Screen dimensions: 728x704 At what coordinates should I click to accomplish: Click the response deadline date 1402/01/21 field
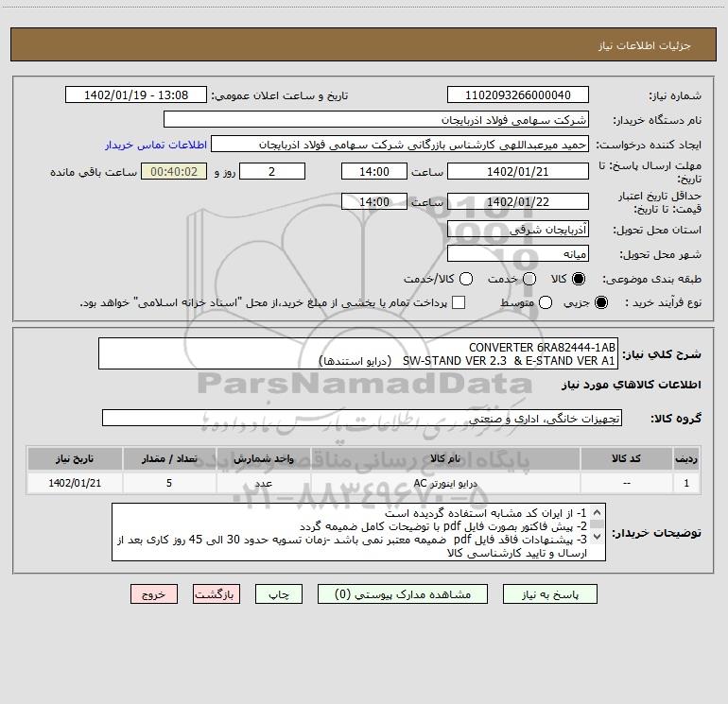click(x=518, y=171)
